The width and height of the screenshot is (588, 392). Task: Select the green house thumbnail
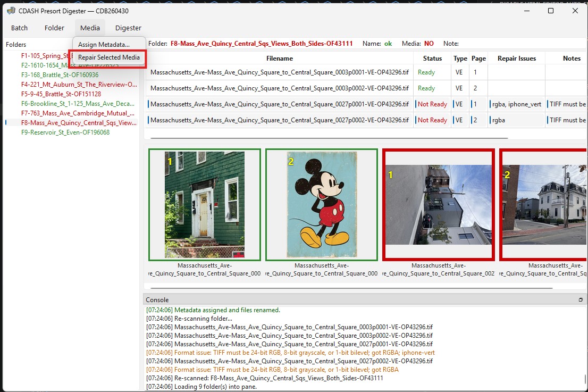point(205,205)
